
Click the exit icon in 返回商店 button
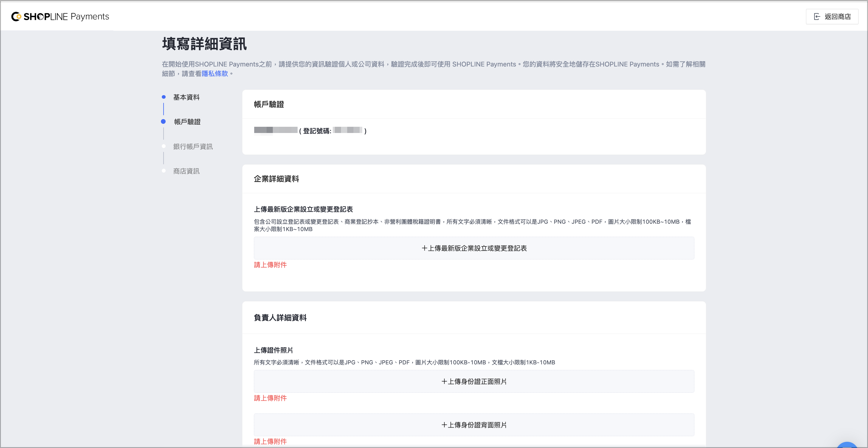click(817, 17)
